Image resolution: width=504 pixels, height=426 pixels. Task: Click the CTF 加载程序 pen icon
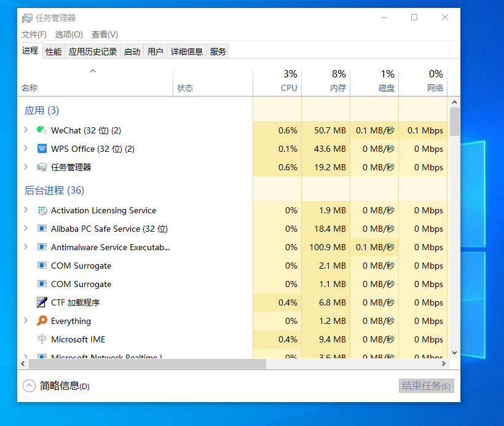click(42, 302)
